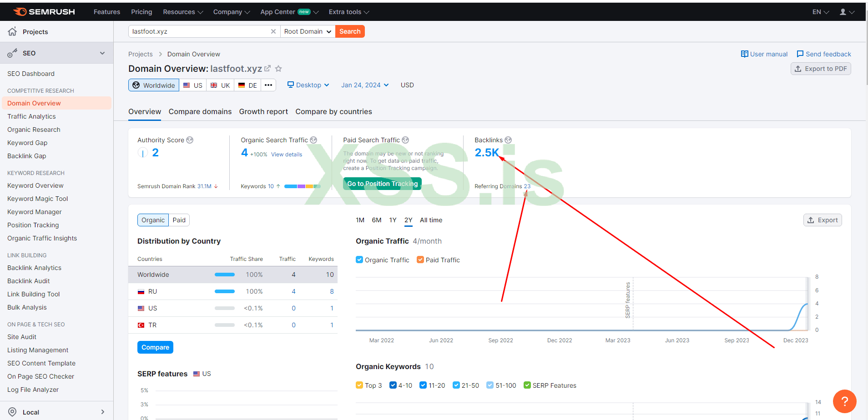Click the Authority Score globe info icon
Viewport: 868px width, 420px height.
[x=190, y=140]
